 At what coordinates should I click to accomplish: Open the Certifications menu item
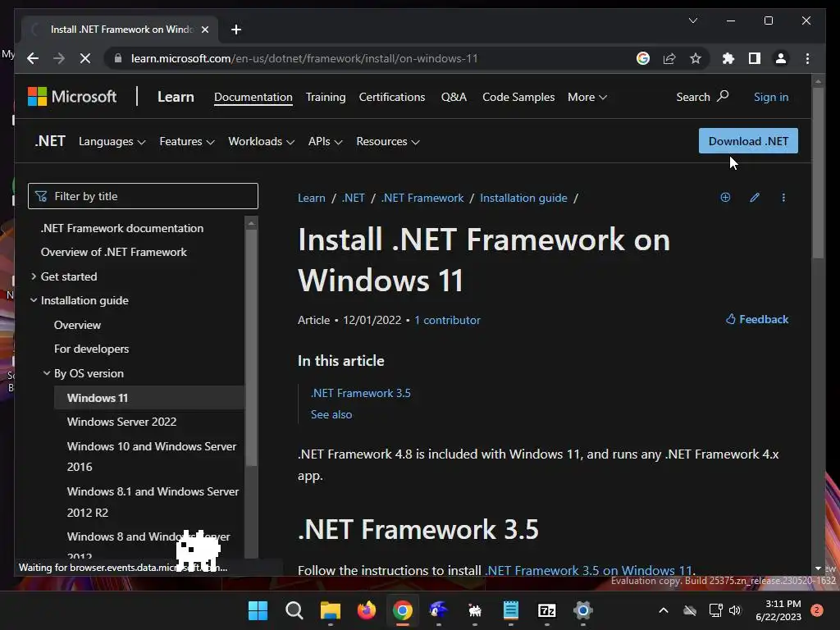pos(392,97)
